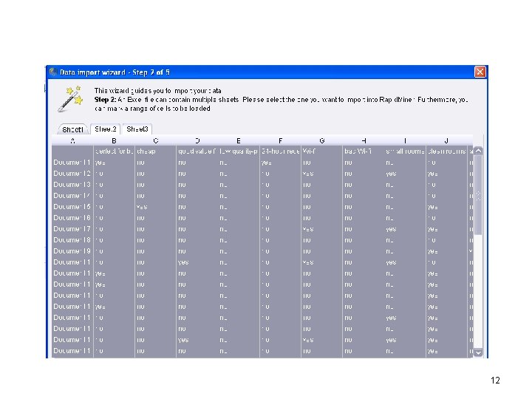Screen dimensions: 532x399
Task: Click the scroll up arrow of the table
Action: (x=478, y=151)
